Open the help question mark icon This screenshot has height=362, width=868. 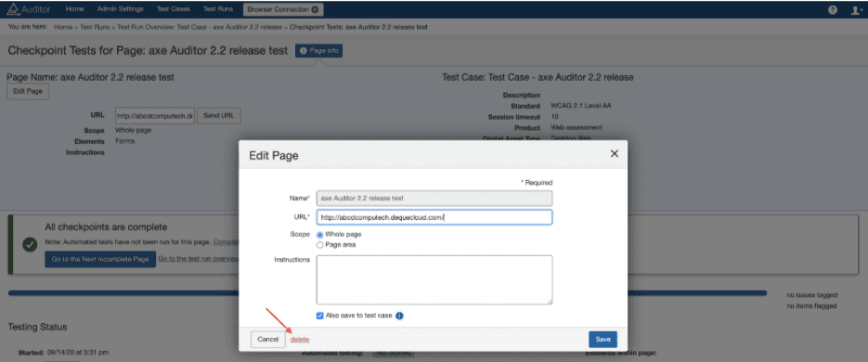[x=833, y=9]
